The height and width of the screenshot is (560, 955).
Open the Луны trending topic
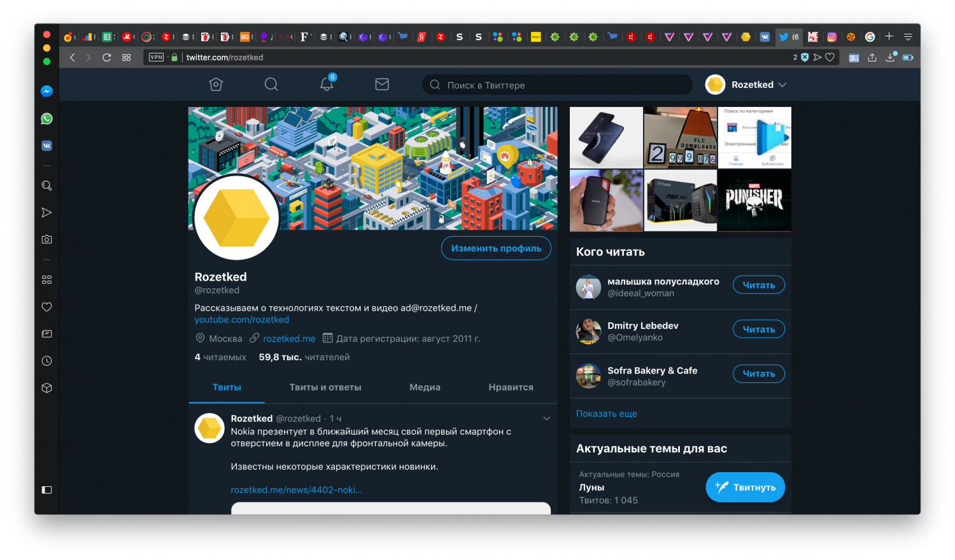[591, 487]
